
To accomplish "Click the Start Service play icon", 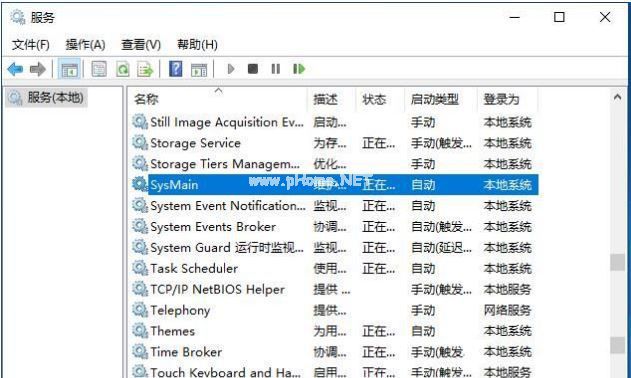I will 231,69.
